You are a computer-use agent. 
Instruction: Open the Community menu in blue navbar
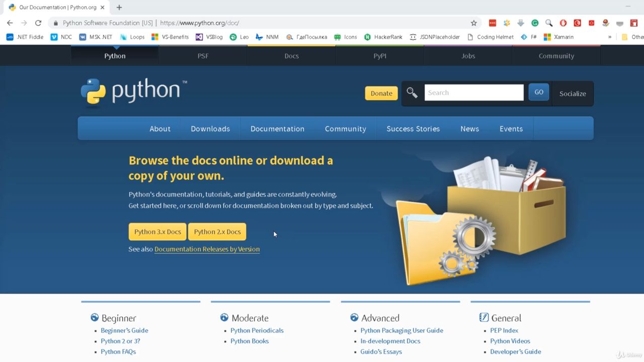point(346,129)
